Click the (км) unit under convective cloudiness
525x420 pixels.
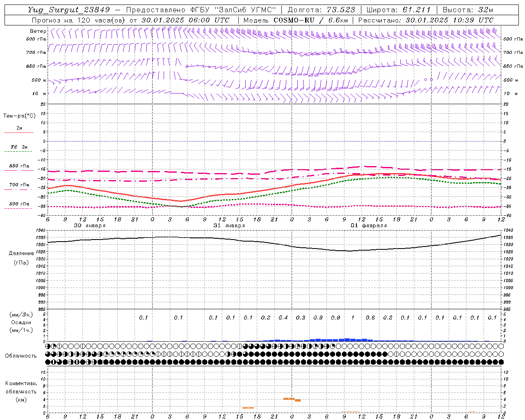21,399
